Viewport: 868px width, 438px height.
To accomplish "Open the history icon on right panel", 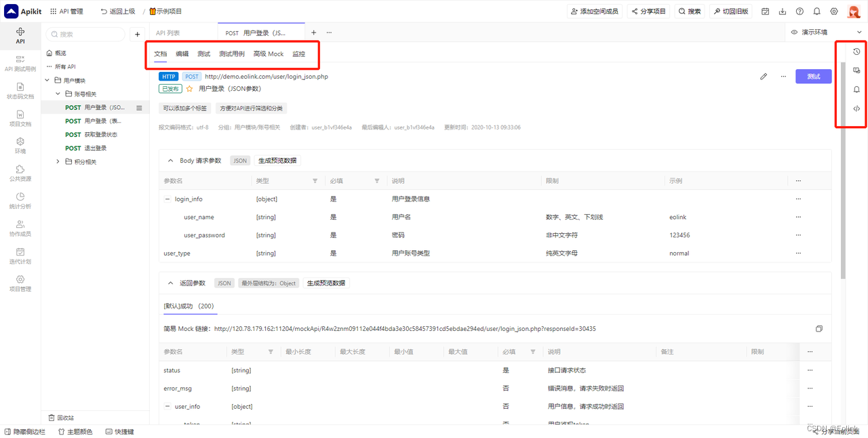I will [x=856, y=51].
